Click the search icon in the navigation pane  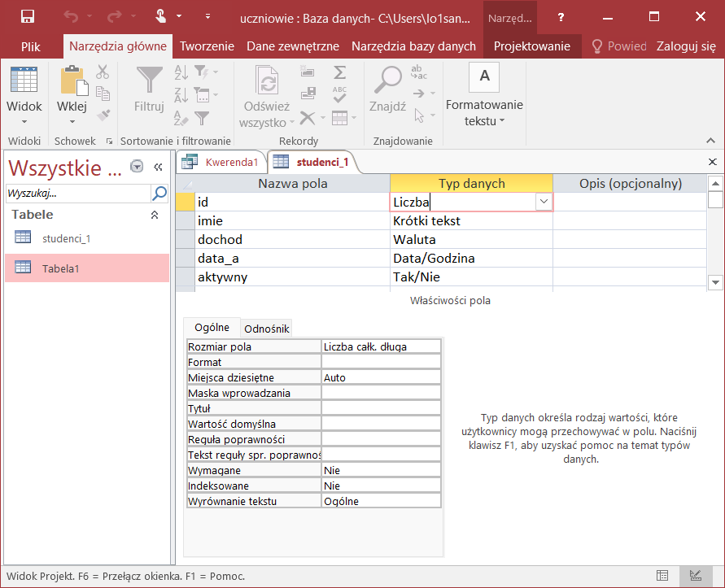tap(159, 194)
